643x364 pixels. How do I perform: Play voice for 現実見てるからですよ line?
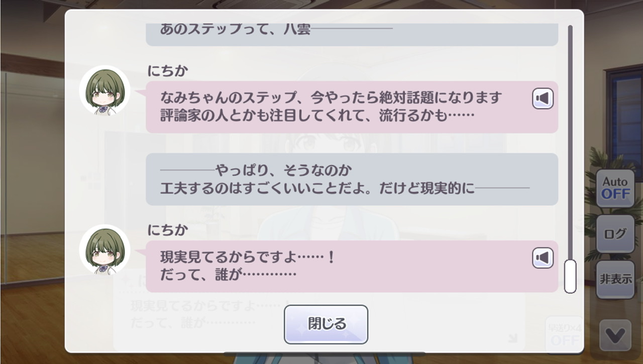coord(543,258)
